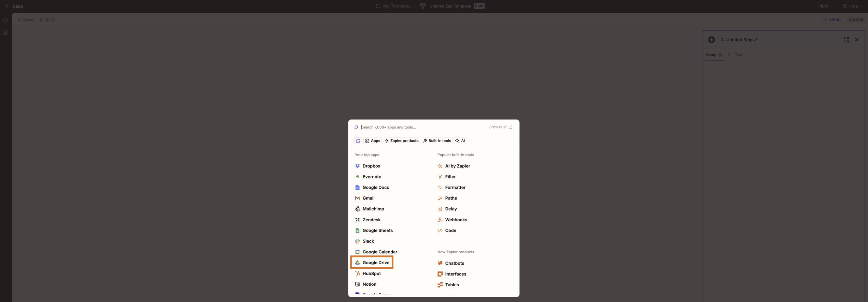This screenshot has width=868, height=302.
Task: Select the Code tool
Action: coord(447,231)
